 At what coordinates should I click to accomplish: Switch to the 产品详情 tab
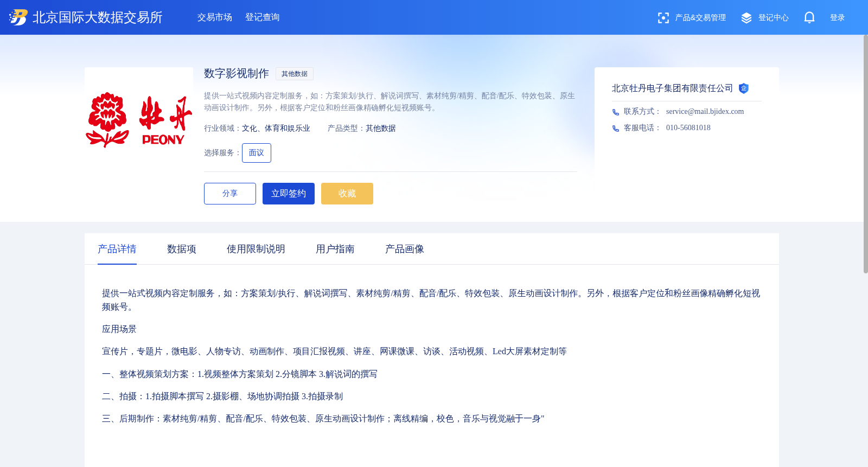pos(117,249)
